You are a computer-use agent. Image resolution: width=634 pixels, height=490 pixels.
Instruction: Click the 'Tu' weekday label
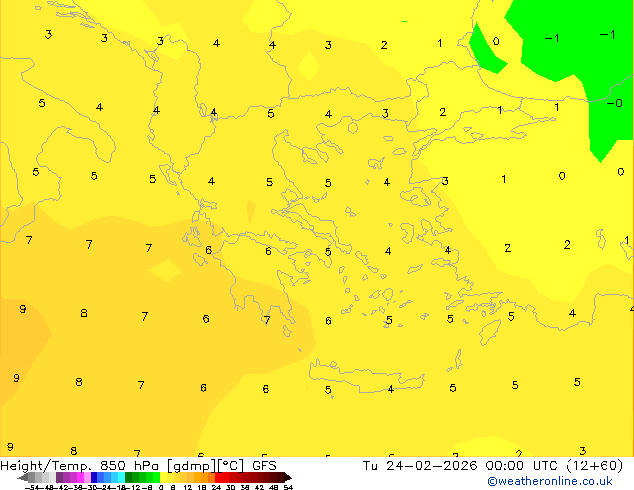click(x=370, y=466)
